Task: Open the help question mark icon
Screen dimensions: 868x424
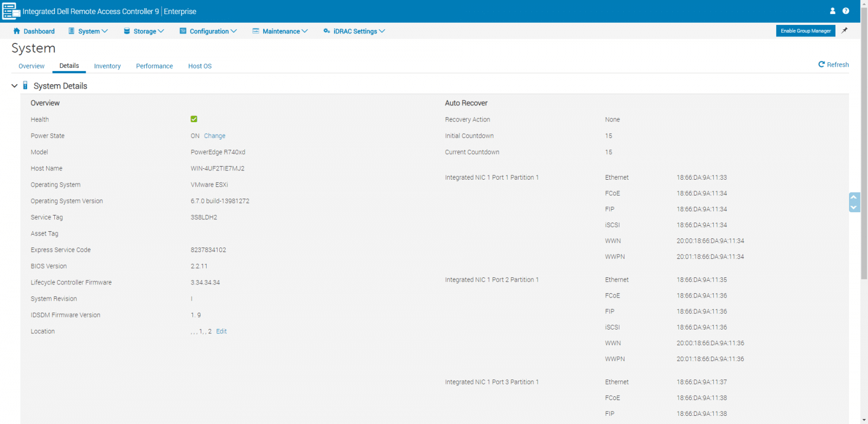Action: pyautogui.click(x=846, y=11)
